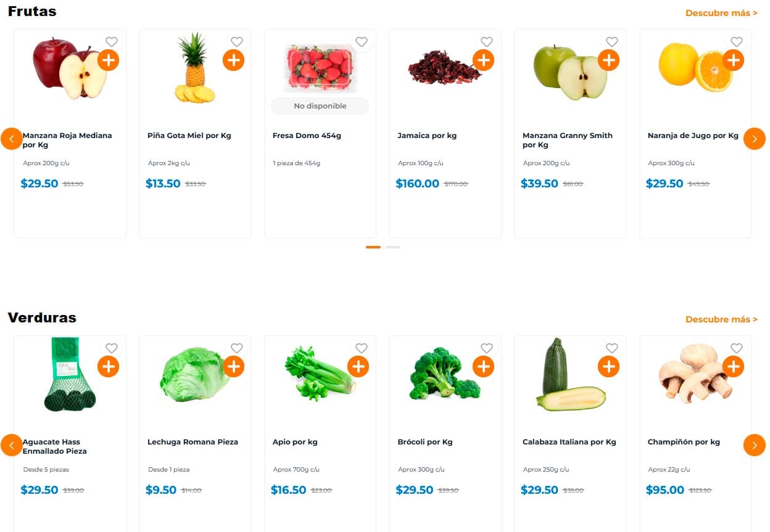Select first Frutas carousel page indicator
Screen dimensions: 770x532
(x=373, y=247)
